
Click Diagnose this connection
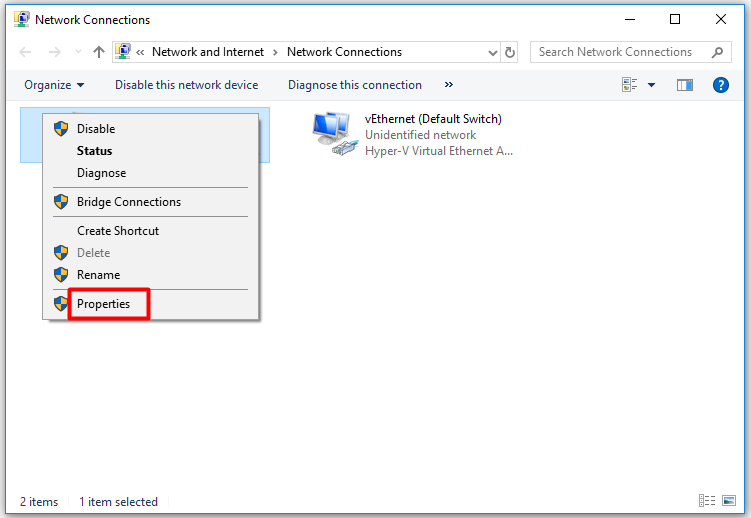coord(355,85)
